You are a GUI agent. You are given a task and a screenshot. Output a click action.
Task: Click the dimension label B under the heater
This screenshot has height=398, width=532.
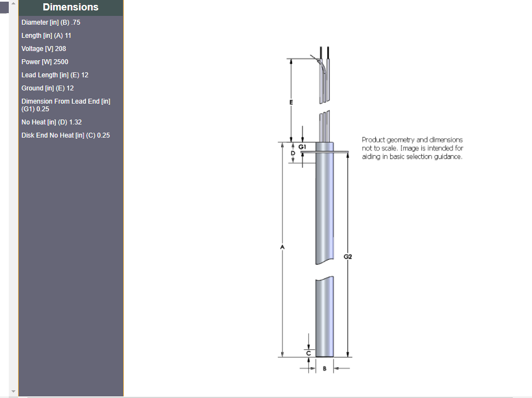pos(325,368)
